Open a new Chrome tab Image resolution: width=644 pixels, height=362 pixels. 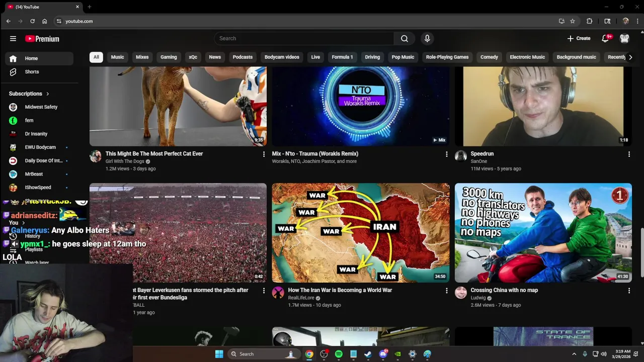[89, 7]
